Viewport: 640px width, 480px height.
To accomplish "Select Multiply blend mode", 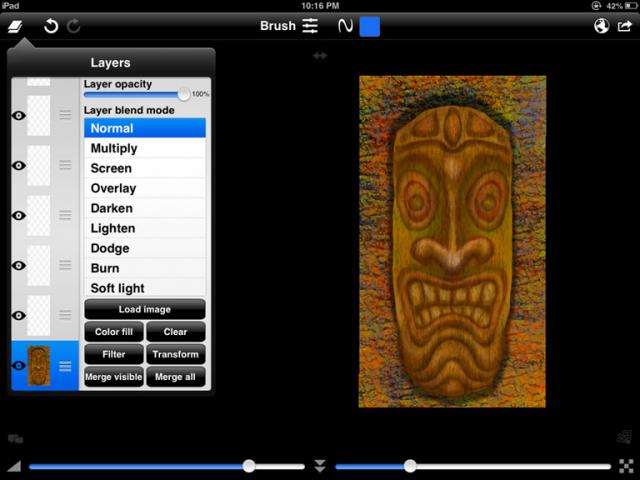I will coord(114,148).
